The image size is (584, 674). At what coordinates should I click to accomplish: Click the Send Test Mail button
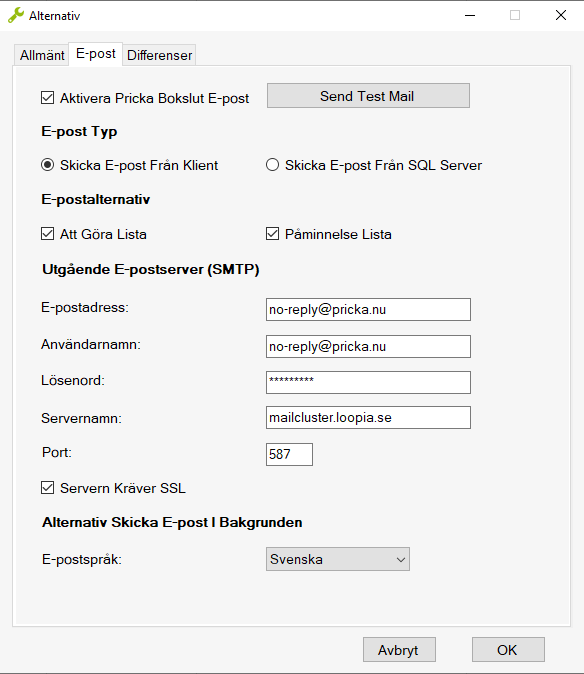368,96
